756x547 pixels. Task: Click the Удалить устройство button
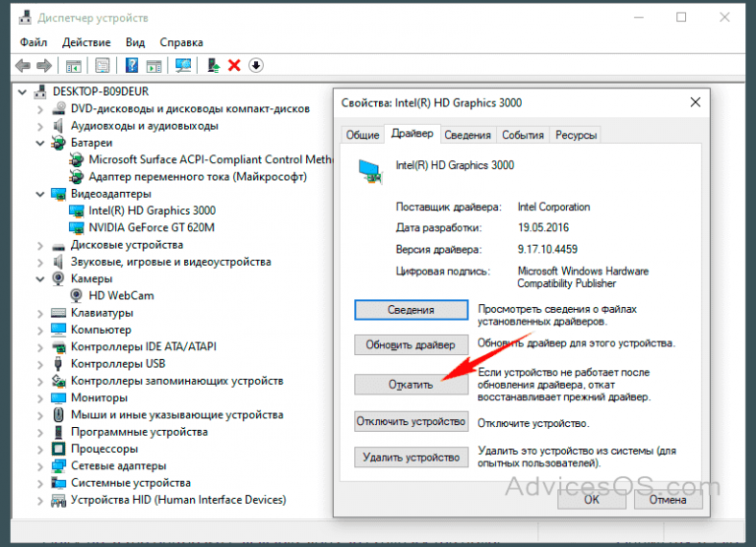click(411, 457)
